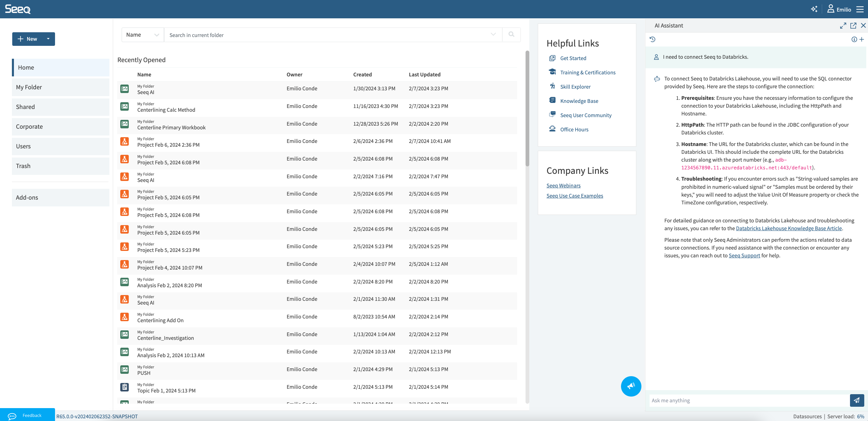Click the Get Started helpful link
868x421 pixels.
pyautogui.click(x=573, y=57)
